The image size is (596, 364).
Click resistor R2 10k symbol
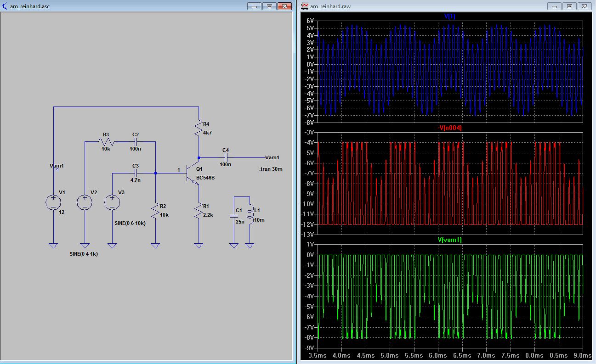coord(156,210)
